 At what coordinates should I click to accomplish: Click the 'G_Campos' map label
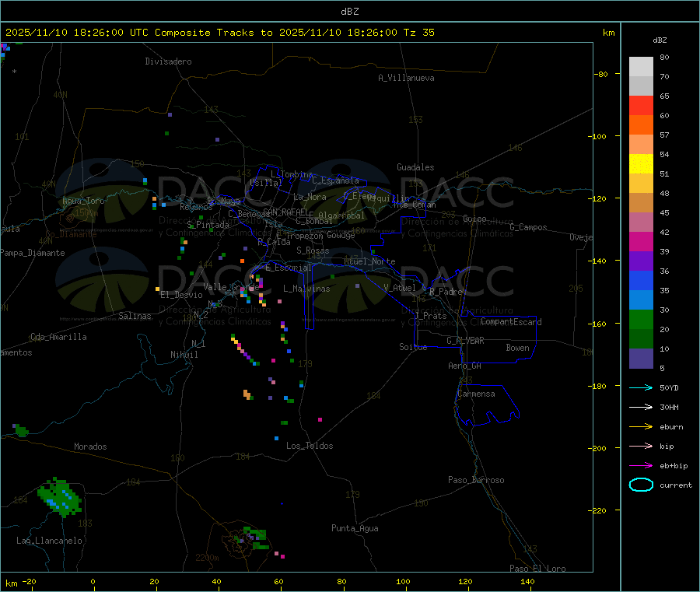coord(529,227)
